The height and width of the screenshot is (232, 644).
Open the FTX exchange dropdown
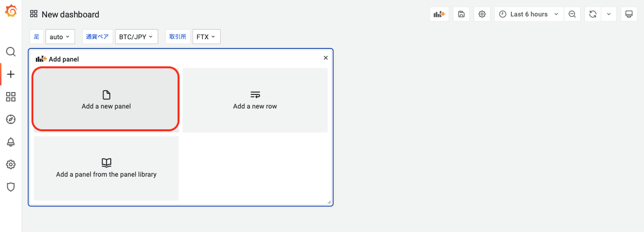(207, 37)
